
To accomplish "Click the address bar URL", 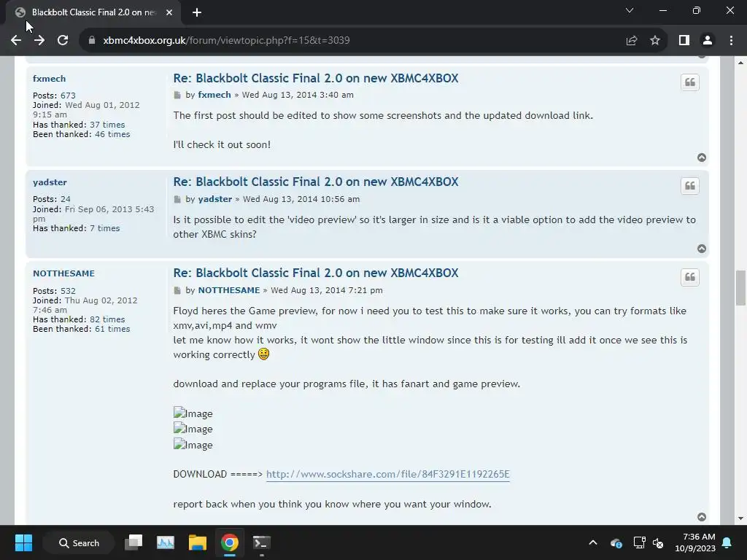I will pyautogui.click(x=226, y=41).
